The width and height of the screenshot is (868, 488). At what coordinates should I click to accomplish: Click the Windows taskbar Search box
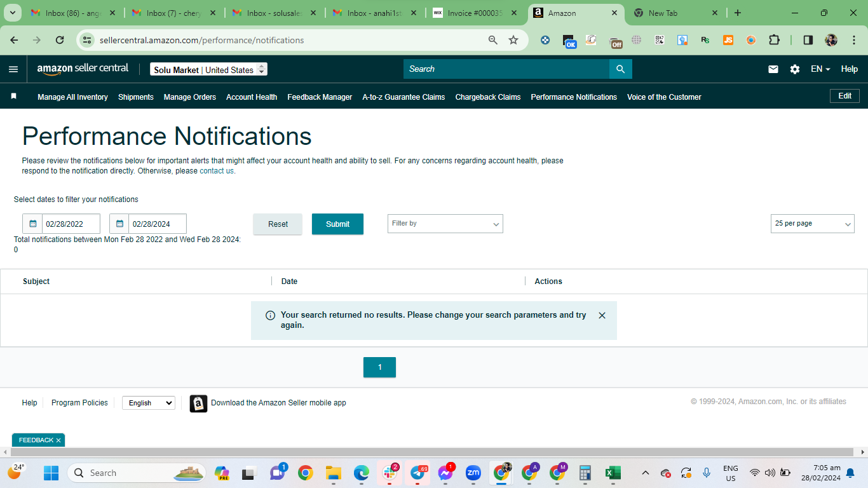click(137, 473)
